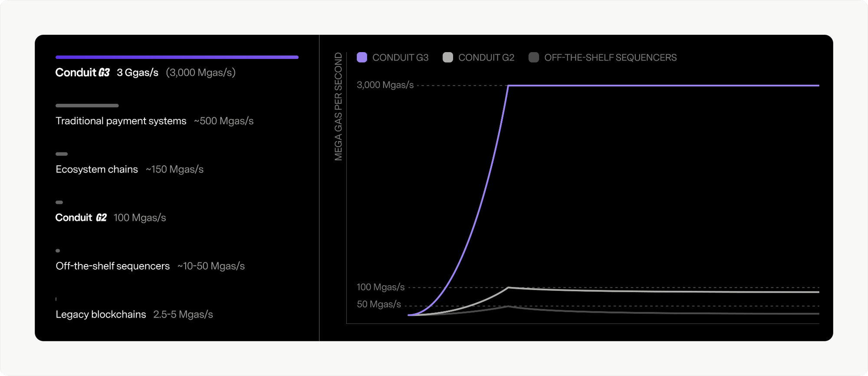
Task: Click the purple Conduit G3 legend swatch
Action: pyautogui.click(x=362, y=57)
